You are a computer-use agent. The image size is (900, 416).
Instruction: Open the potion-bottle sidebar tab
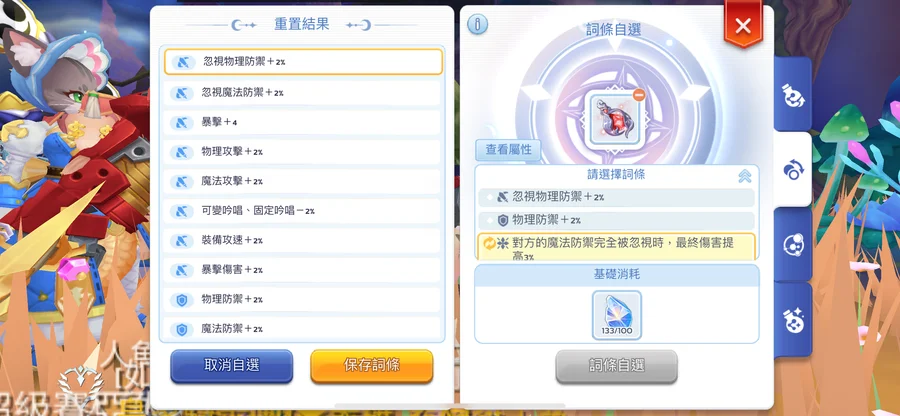coord(793,95)
